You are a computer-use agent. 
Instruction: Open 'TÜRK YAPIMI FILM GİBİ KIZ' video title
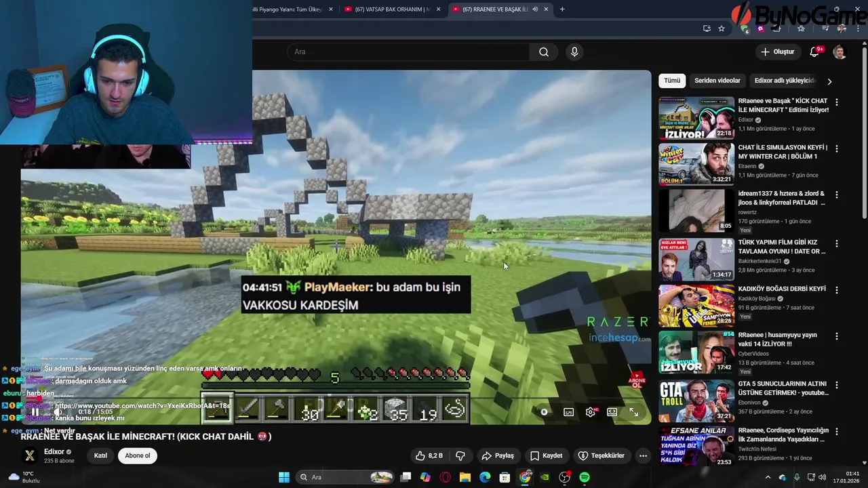[782, 247]
